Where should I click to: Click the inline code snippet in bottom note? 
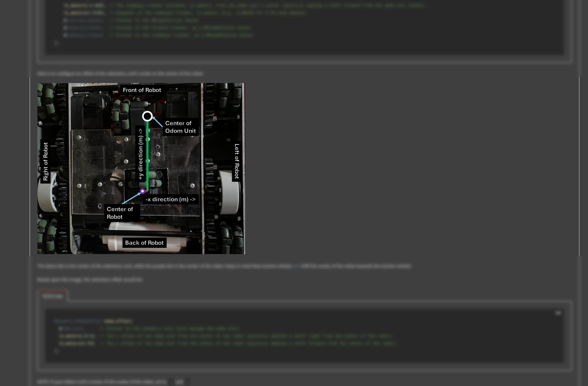(179, 382)
